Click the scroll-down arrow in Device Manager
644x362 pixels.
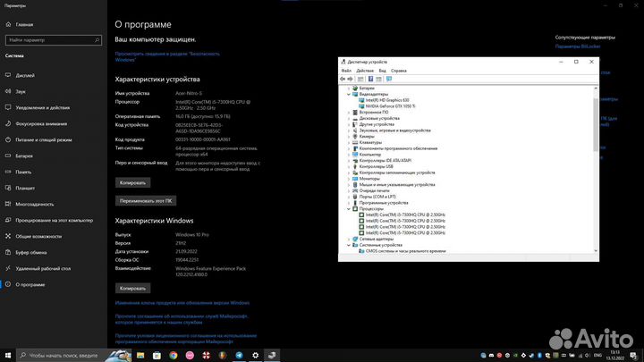pos(596,250)
